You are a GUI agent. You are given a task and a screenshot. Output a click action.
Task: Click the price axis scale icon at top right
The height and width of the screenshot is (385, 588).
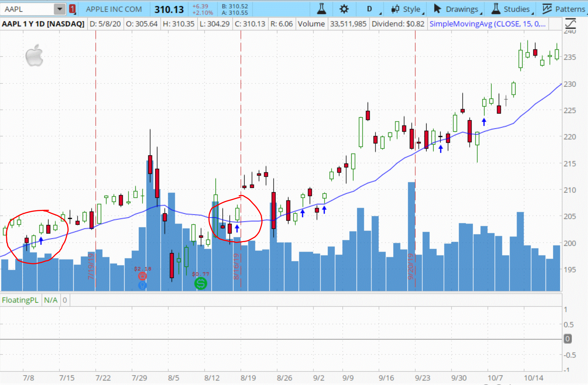(571, 24)
